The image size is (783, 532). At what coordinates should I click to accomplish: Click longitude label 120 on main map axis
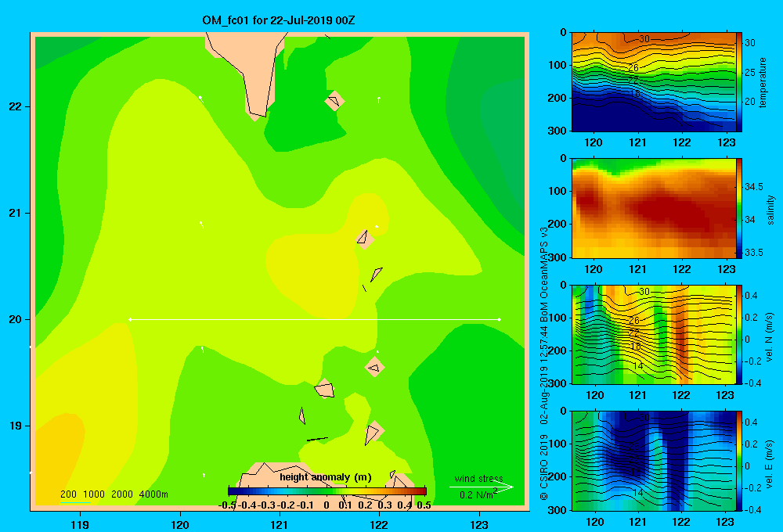pyautogui.click(x=180, y=524)
